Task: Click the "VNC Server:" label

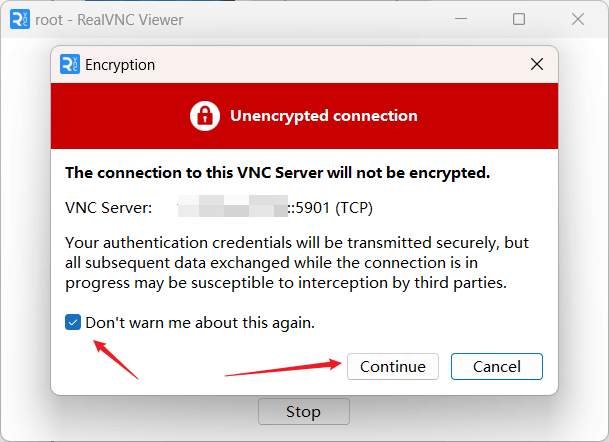Action: (x=109, y=208)
